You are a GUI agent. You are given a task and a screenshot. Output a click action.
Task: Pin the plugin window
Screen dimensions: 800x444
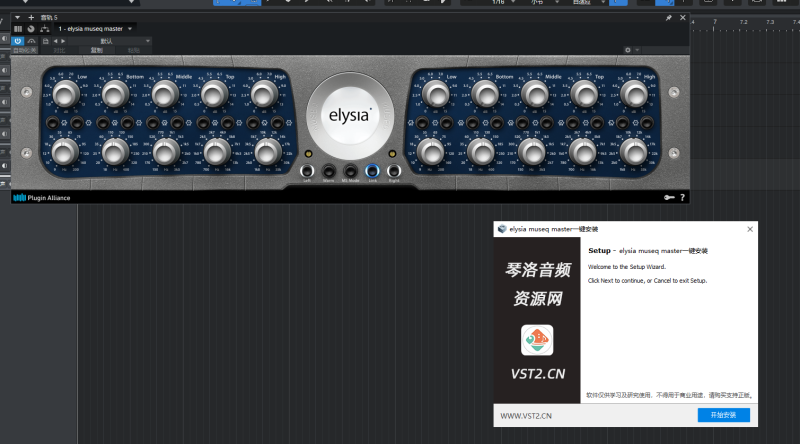669,18
